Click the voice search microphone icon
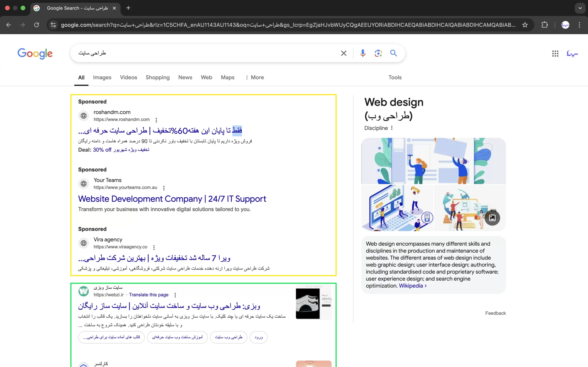This screenshot has width=588, height=367. point(362,53)
